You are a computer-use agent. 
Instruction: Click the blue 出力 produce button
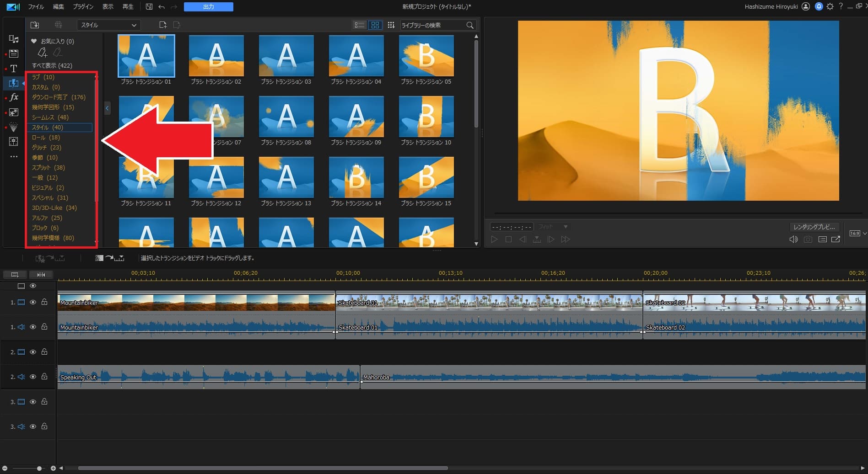209,7
